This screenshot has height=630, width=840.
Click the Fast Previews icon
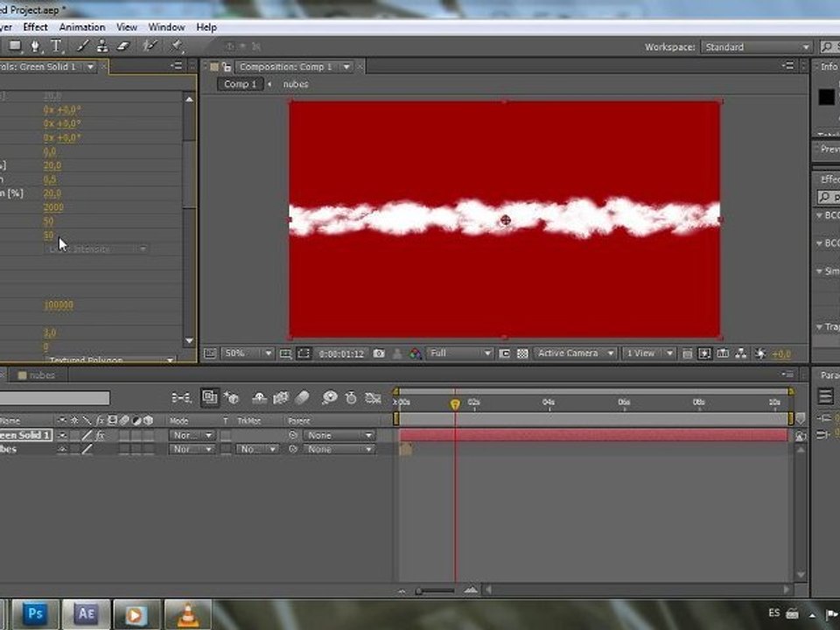(x=704, y=353)
